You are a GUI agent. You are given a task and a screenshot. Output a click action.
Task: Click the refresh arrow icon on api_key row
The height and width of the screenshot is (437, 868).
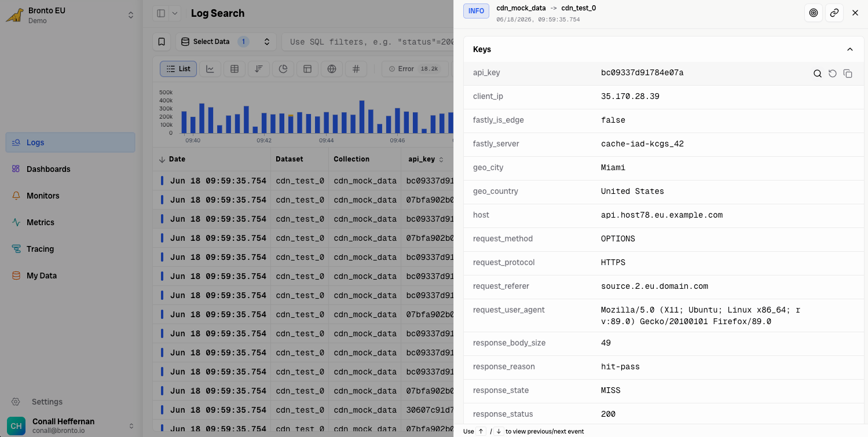point(833,74)
